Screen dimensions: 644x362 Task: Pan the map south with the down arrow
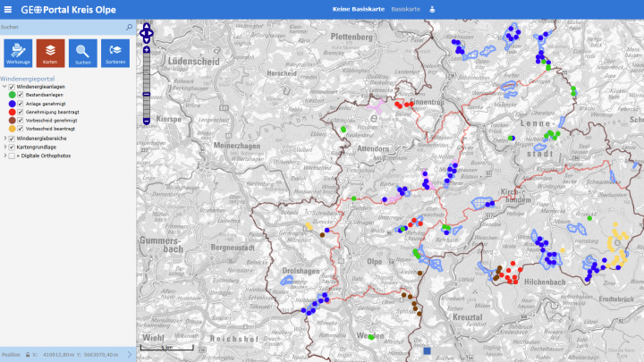[x=147, y=40]
